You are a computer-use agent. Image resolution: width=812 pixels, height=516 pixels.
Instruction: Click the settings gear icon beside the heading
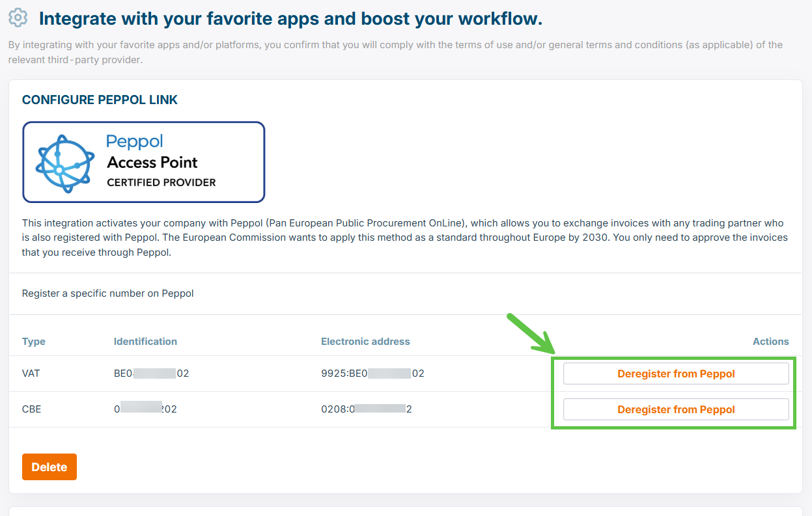18,18
